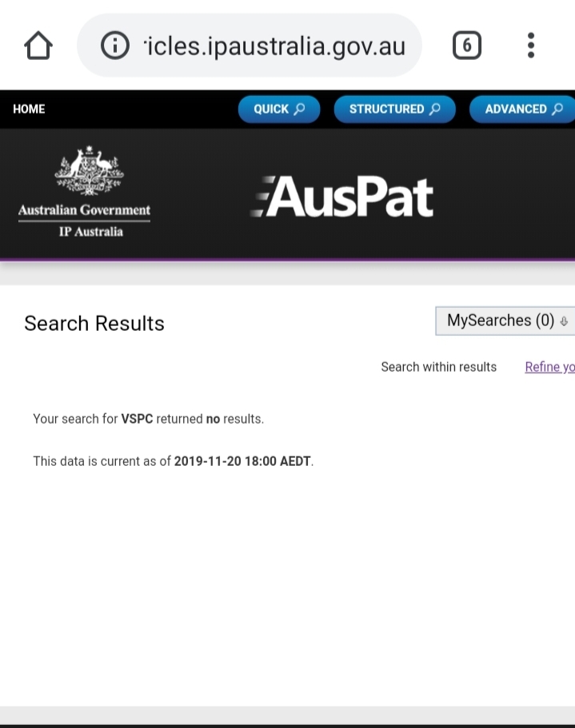Image resolution: width=575 pixels, height=728 pixels.
Task: Tap the address bar URL text
Action: [274, 46]
